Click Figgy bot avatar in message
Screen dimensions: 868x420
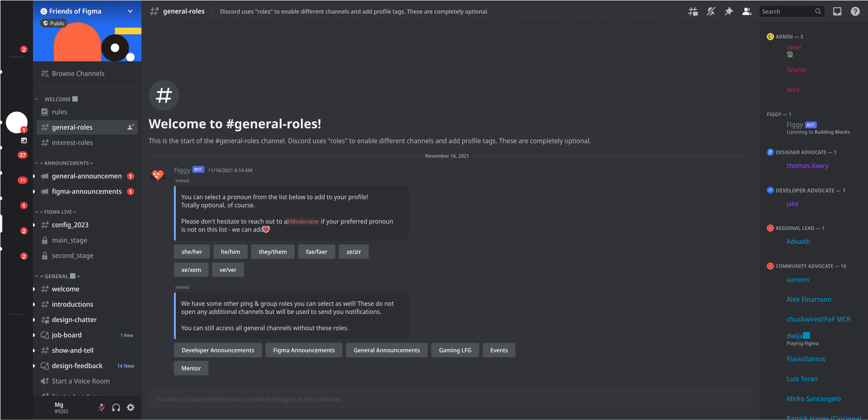click(158, 175)
